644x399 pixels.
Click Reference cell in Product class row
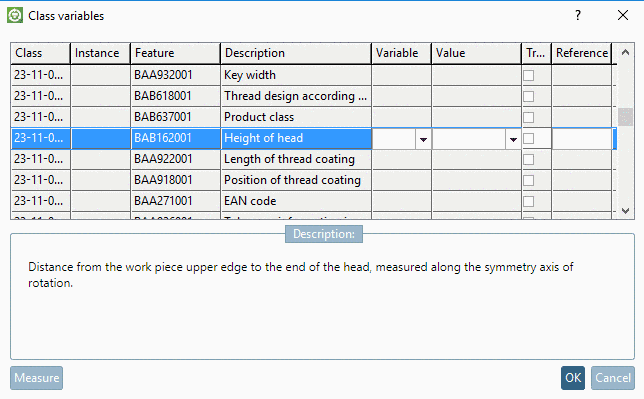click(582, 117)
